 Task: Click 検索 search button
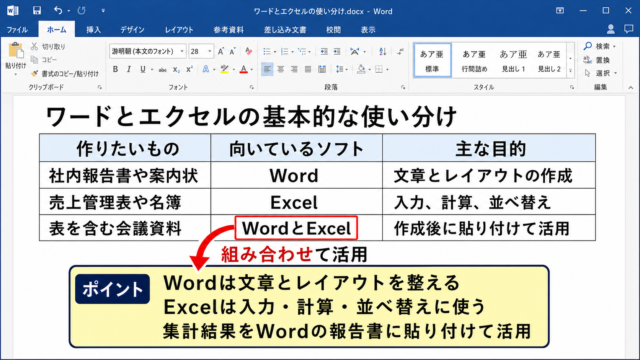600,46
